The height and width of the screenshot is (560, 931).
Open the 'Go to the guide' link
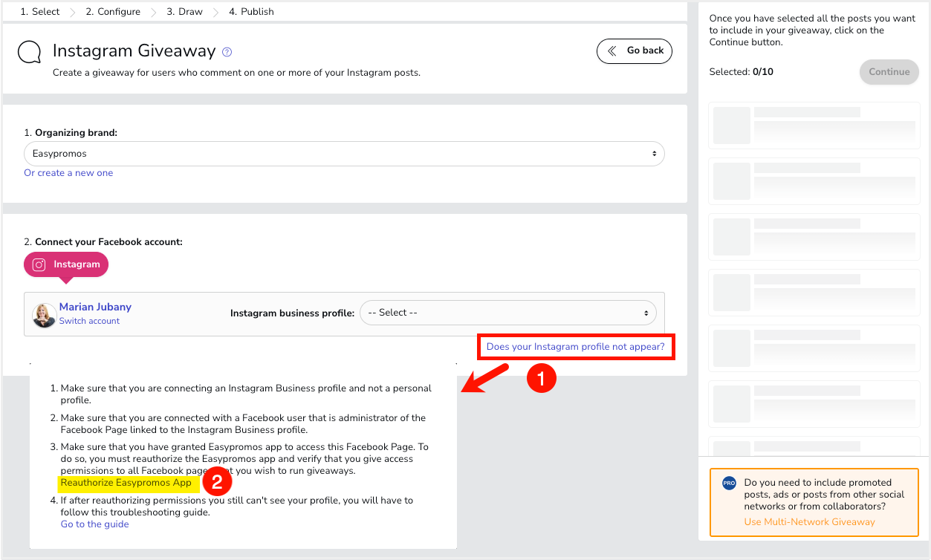(x=95, y=524)
